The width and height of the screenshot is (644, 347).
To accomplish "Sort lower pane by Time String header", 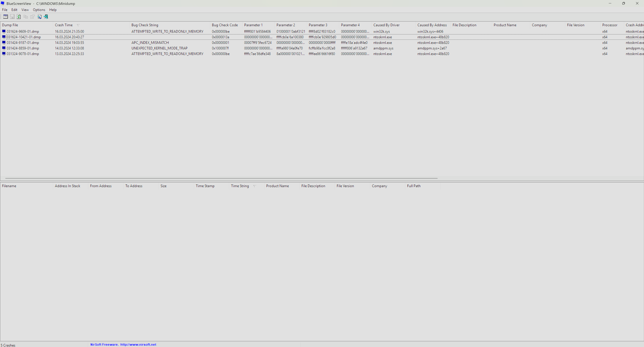I will tap(240, 186).
